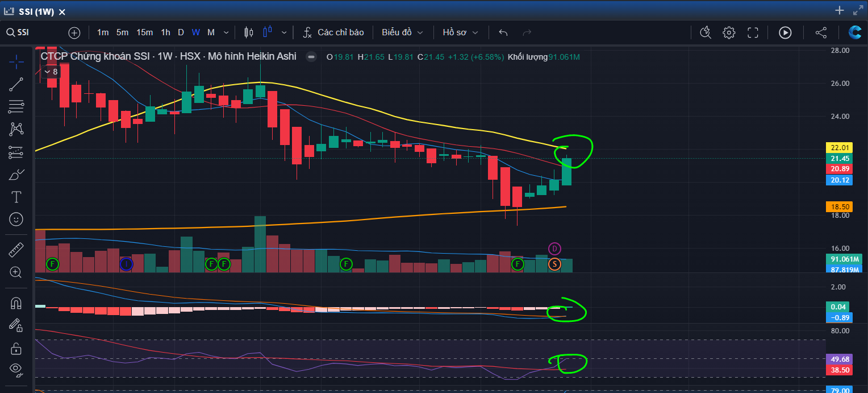Select the ruler measure tool
This screenshot has height=393, width=868.
[16, 250]
